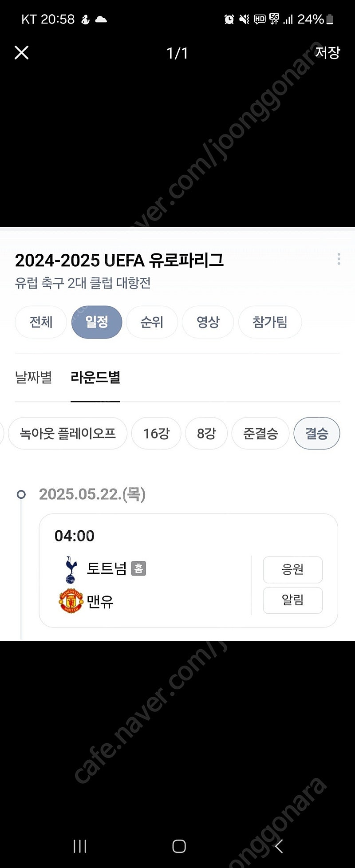The height and width of the screenshot is (868, 355).
Task: Filter matches by 16강 round
Action: 156,433
